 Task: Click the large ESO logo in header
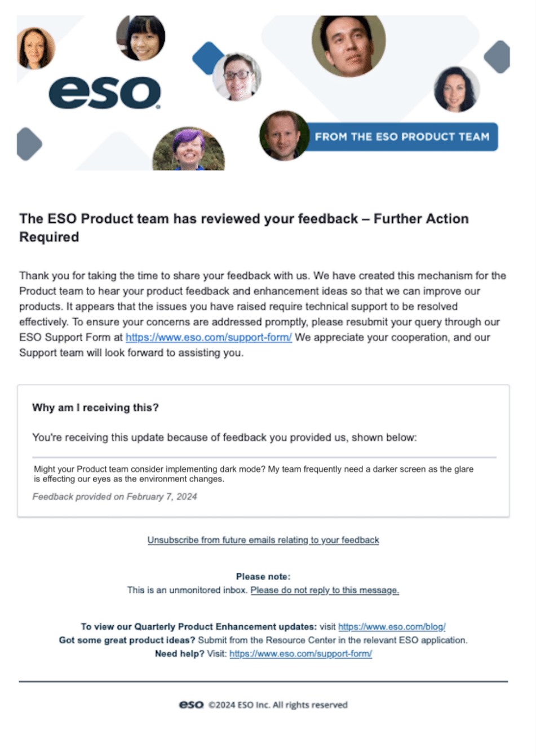pos(105,93)
